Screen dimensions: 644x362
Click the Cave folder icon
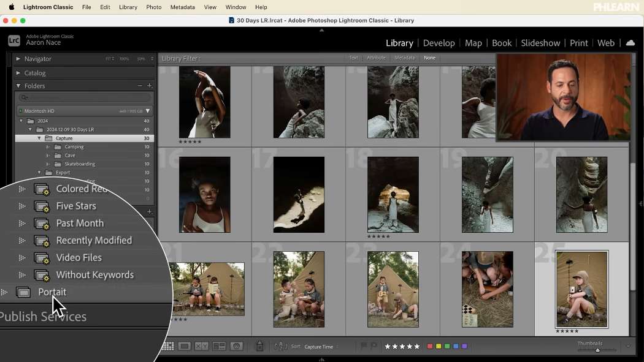tap(58, 156)
